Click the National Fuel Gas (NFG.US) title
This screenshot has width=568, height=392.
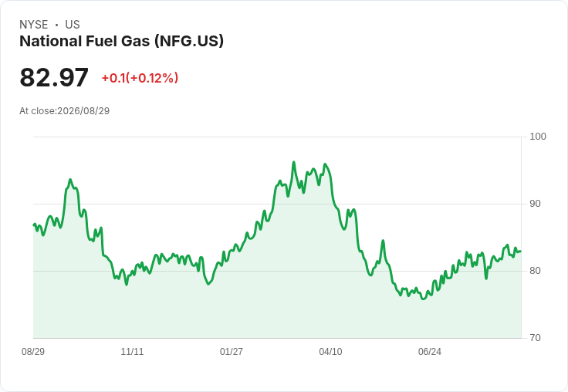tap(121, 42)
